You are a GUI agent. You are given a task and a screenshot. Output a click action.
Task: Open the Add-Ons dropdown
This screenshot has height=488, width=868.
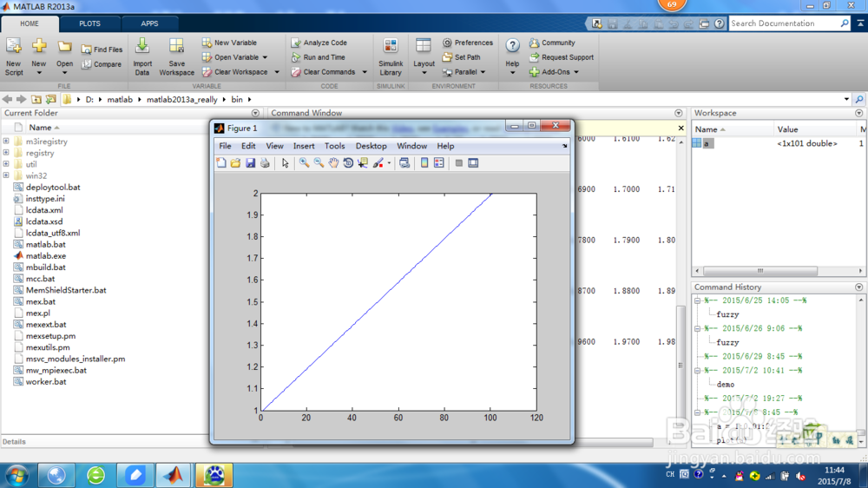554,72
